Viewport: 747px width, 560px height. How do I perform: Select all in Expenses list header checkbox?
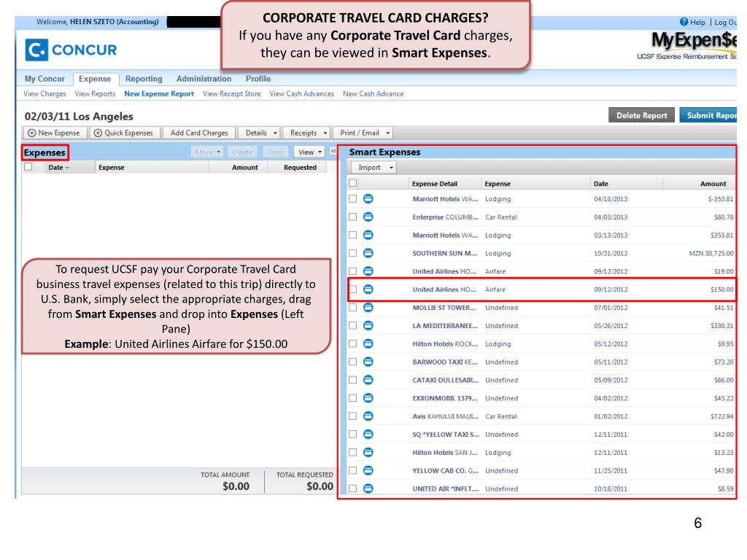point(28,167)
